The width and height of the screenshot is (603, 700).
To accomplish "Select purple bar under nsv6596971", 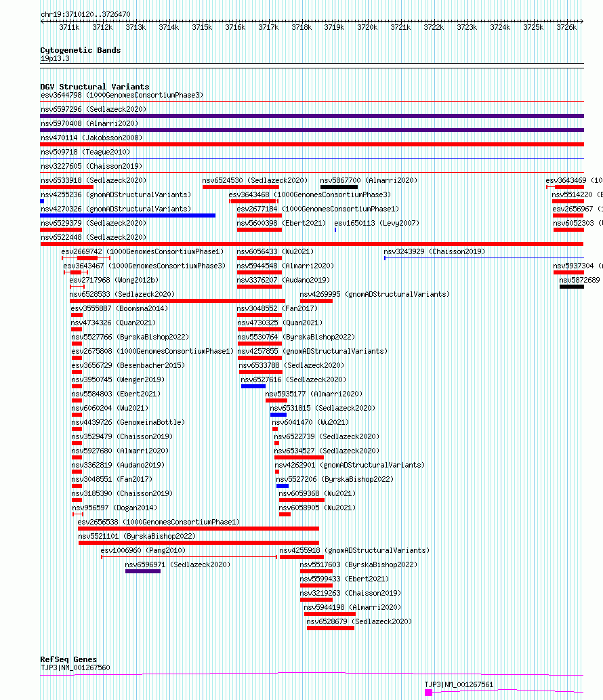I will (143, 572).
